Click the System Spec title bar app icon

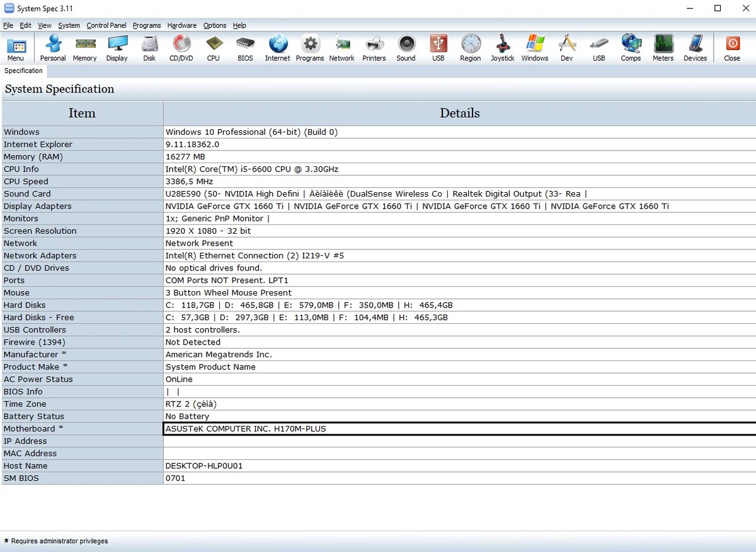point(8,8)
